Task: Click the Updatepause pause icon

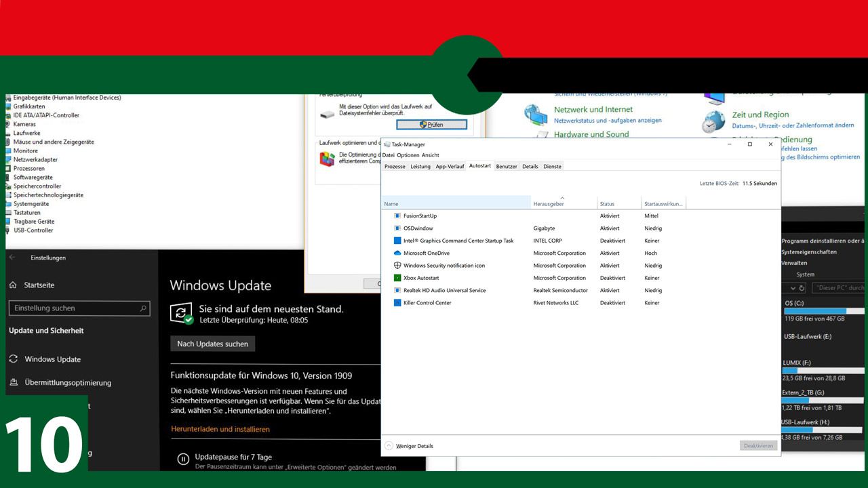Action: (x=183, y=459)
